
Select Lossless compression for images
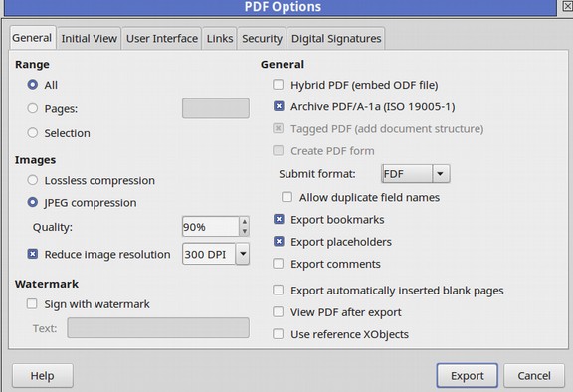(x=33, y=180)
